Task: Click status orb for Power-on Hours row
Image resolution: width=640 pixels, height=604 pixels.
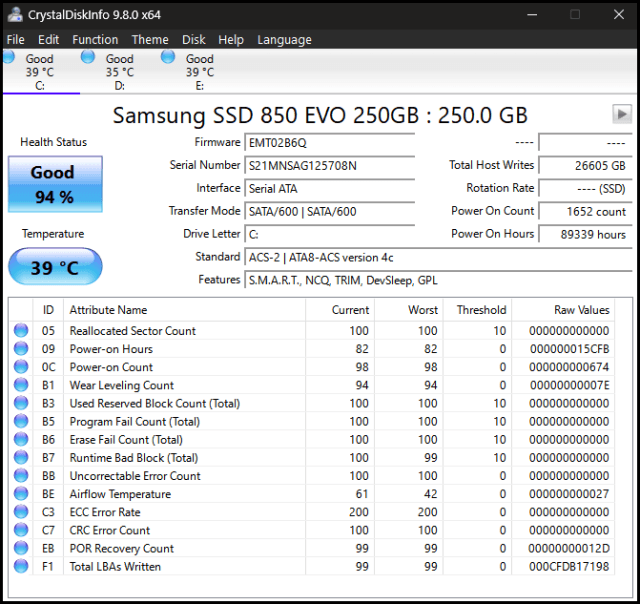Action: (x=21, y=348)
